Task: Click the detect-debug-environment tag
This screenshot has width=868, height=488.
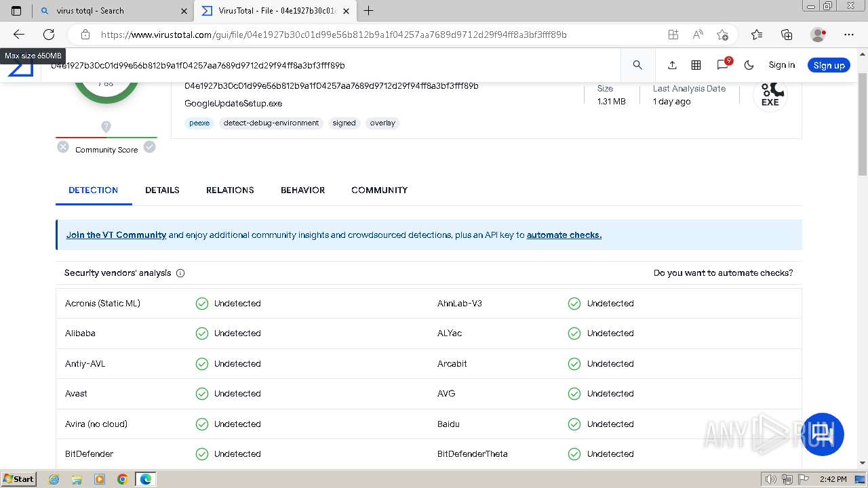Action: [x=271, y=123]
